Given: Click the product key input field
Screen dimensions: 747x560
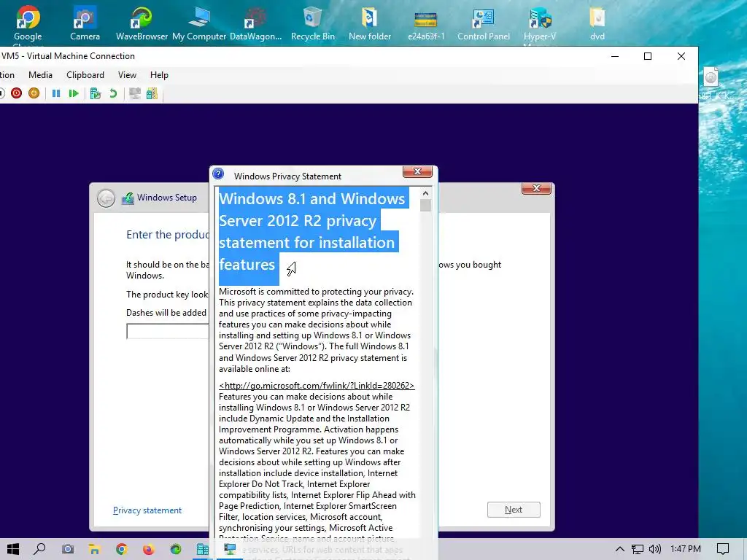Looking at the screenshot, I should 168,332.
